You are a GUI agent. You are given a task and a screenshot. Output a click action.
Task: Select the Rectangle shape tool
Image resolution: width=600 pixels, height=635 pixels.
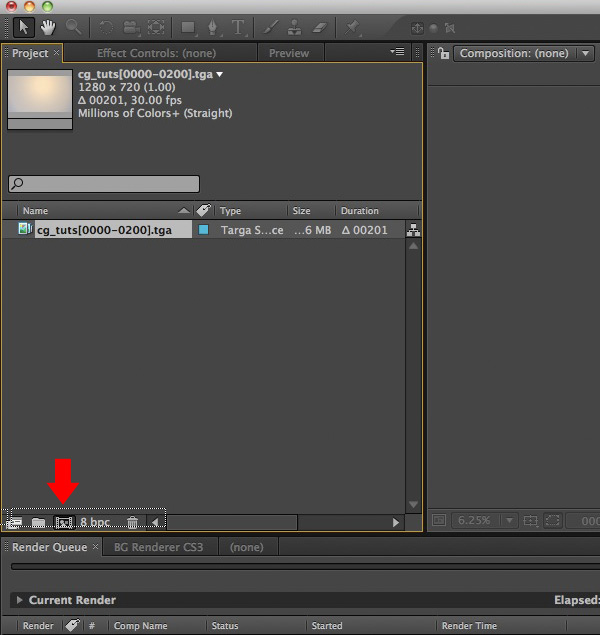(x=188, y=28)
